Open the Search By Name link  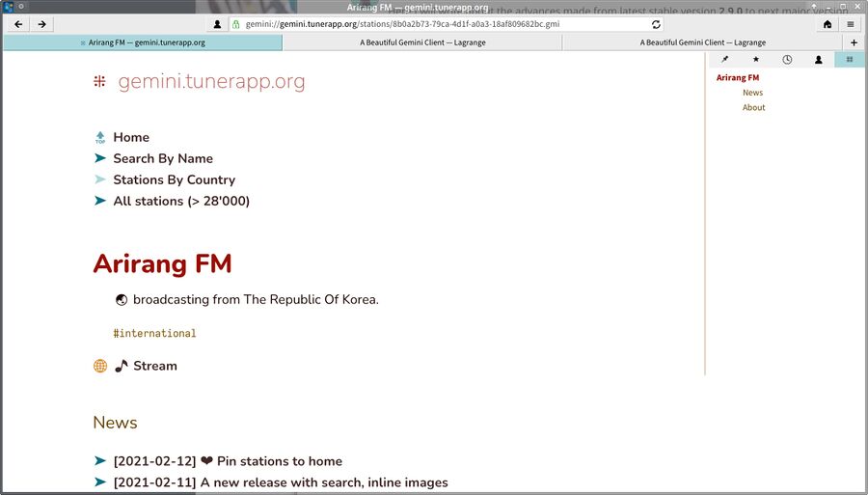(163, 158)
